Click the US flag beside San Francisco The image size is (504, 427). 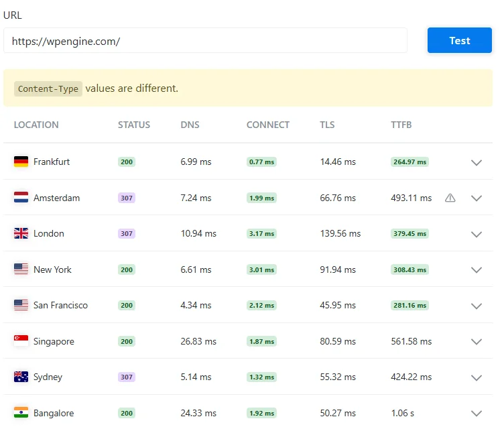[21, 305]
